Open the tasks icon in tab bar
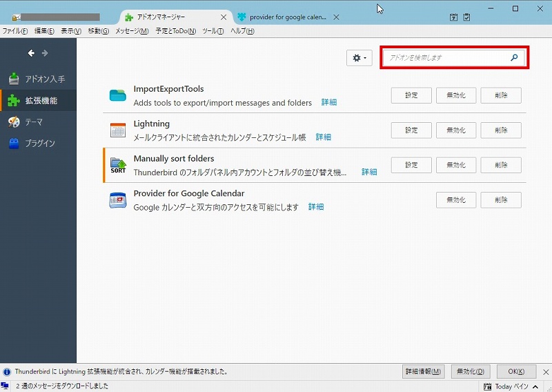This screenshot has height=392, width=552. click(x=467, y=17)
